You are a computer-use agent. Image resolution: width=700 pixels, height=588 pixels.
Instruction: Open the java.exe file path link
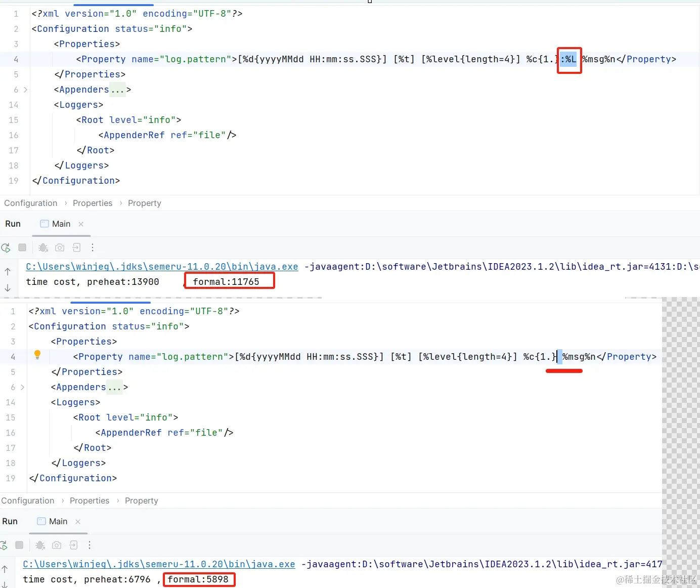[x=162, y=267]
